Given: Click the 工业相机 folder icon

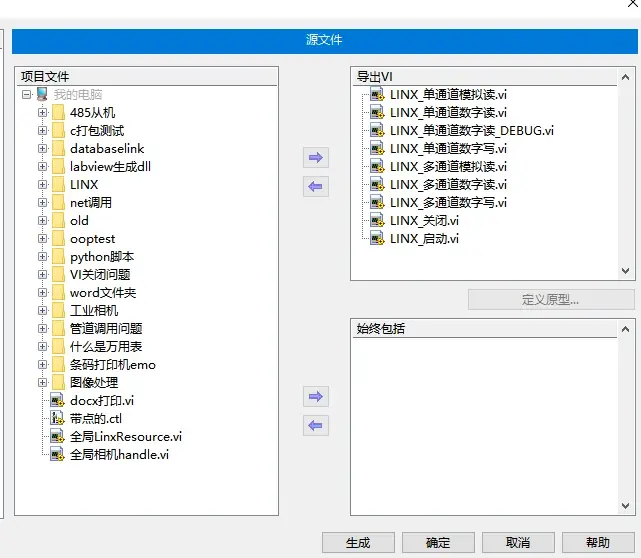Looking at the screenshot, I should 58,310.
